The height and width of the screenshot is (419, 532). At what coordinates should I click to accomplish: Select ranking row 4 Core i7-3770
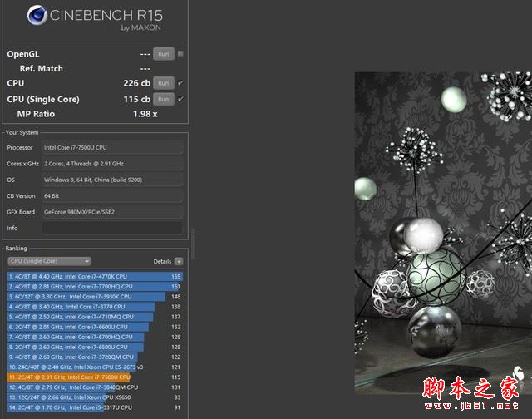click(x=95, y=307)
